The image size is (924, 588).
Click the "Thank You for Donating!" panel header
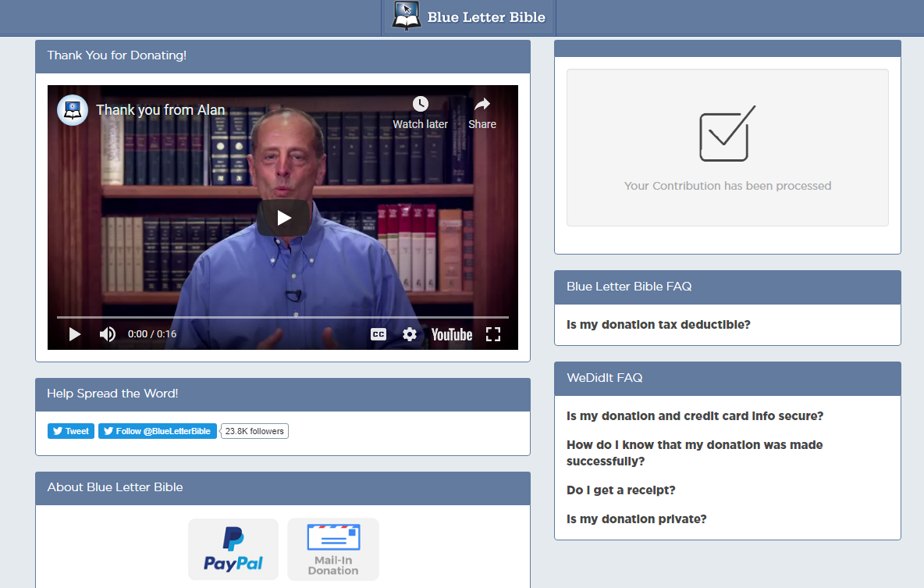pos(283,57)
